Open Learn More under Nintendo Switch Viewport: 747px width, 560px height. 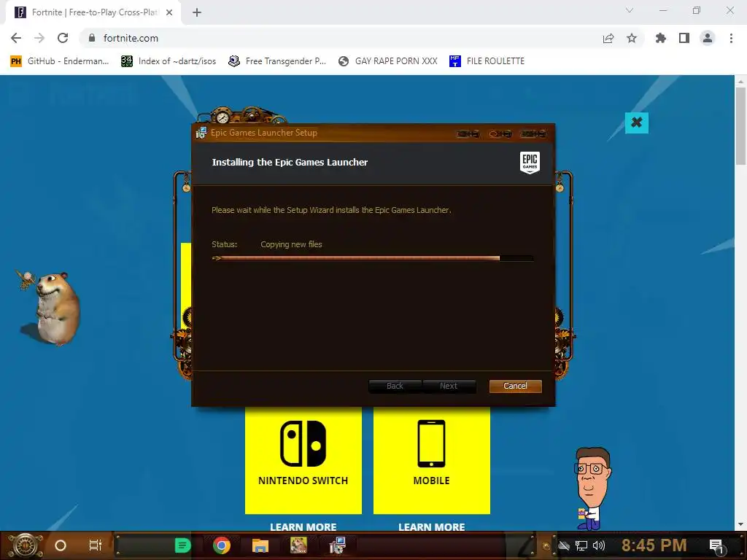303,526
